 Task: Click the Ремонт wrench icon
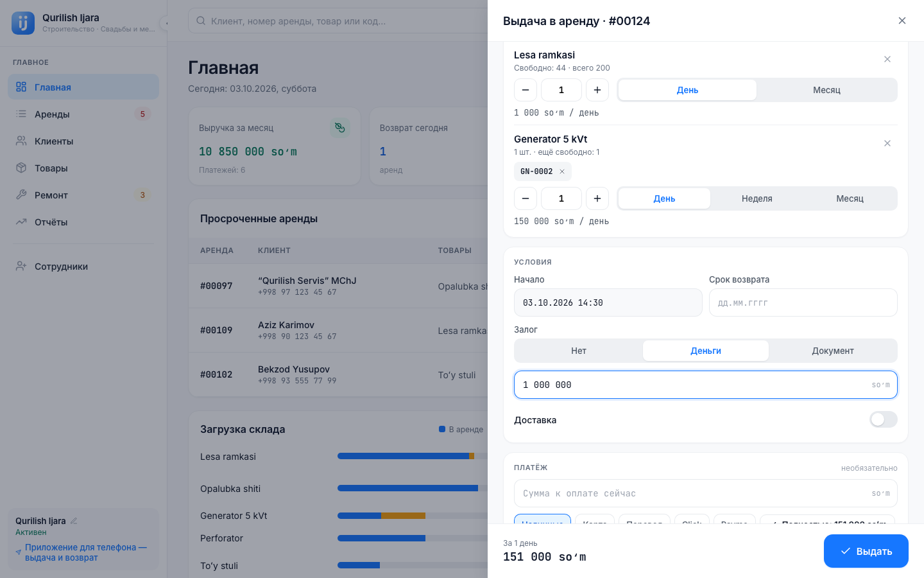tap(21, 195)
